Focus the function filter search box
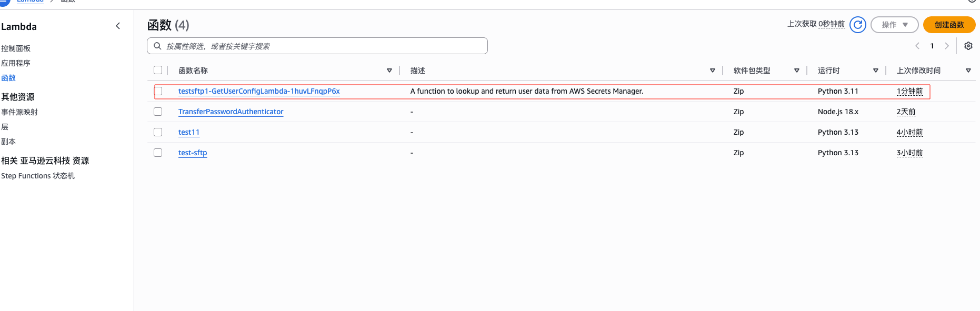980x311 pixels. click(317, 46)
